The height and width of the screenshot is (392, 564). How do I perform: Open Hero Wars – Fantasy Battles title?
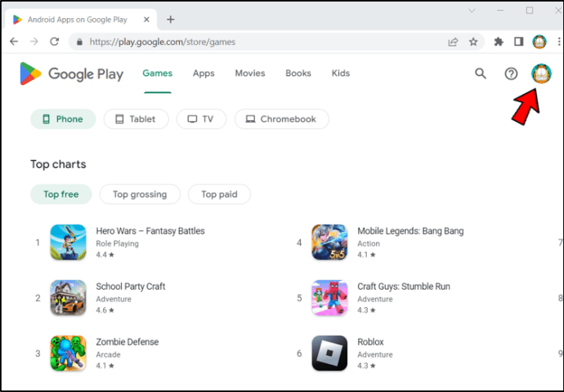pos(150,231)
